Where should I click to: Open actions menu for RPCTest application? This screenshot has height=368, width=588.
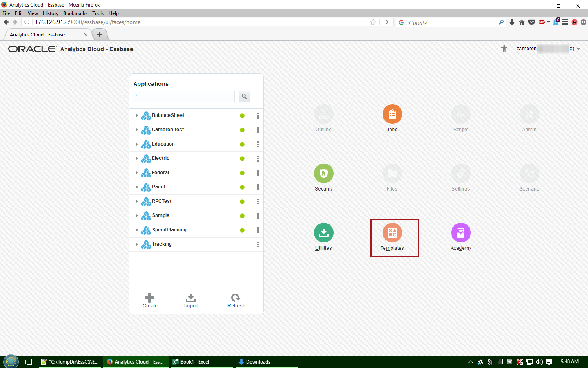pyautogui.click(x=258, y=202)
